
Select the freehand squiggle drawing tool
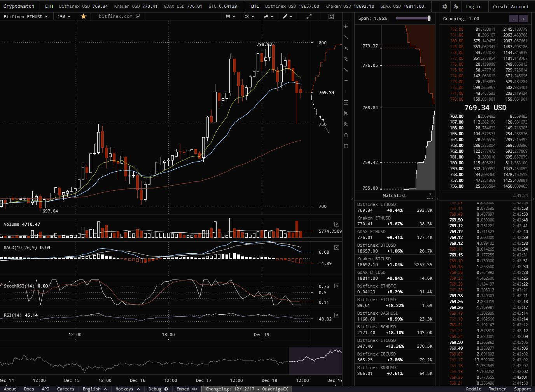(x=346, y=59)
